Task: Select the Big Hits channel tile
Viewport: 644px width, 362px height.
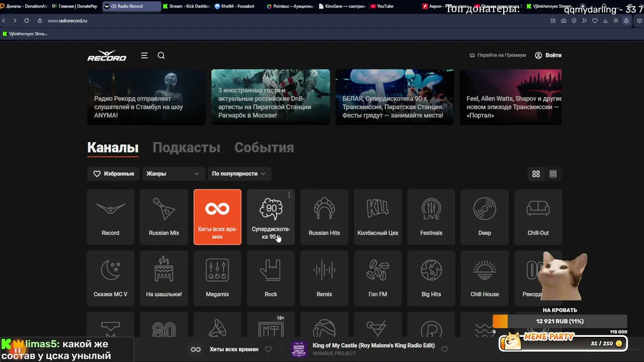Action: 431,278
